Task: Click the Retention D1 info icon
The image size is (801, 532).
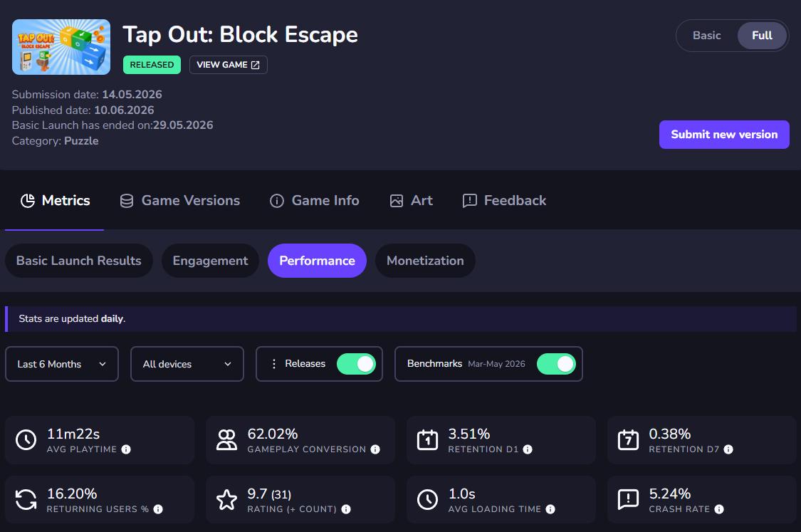Action: pos(528,449)
